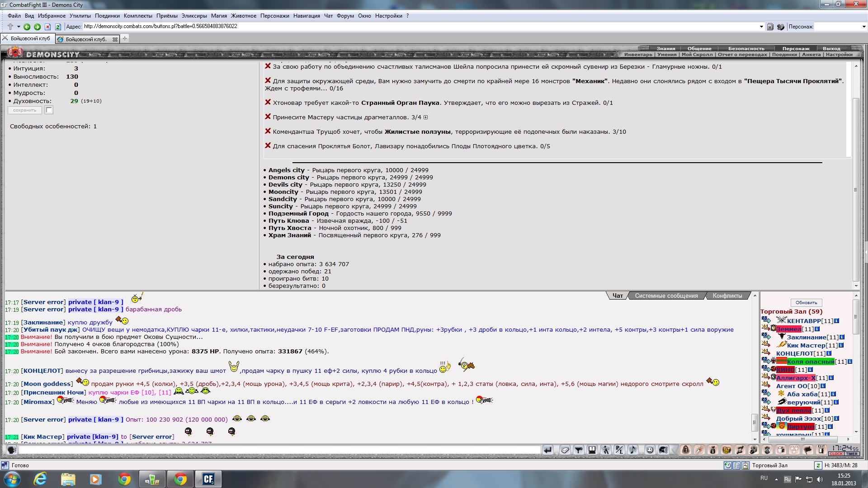Click the Выход header link
Viewport: 868px width, 488px height.
831,48
